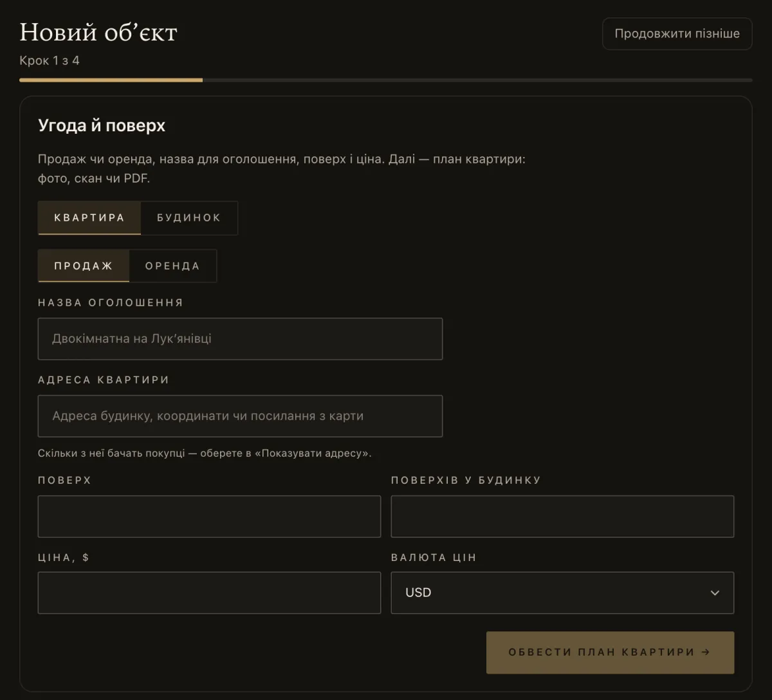Viewport: 772px width, 700px height.
Task: Click the Обвести план квартири button
Action: click(610, 652)
